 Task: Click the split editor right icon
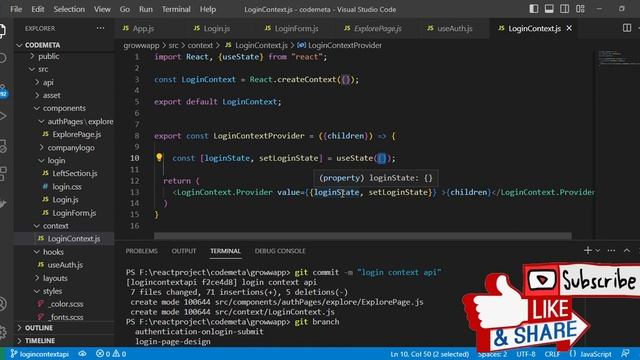pyautogui.click(x=627, y=28)
